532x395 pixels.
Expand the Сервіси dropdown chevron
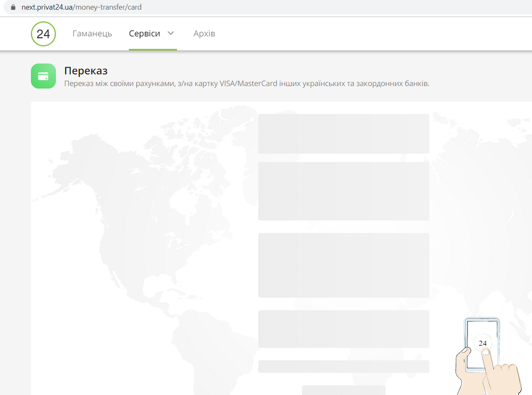pyautogui.click(x=171, y=33)
